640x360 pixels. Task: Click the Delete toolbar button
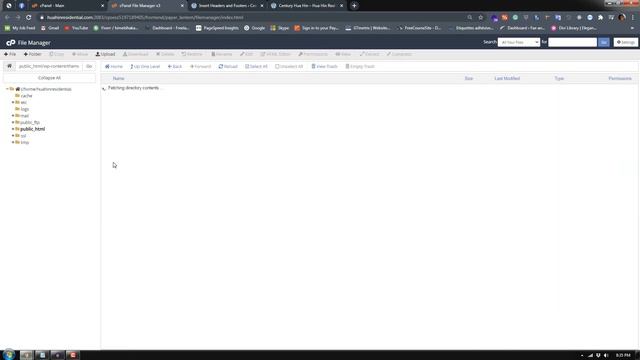coord(165,54)
